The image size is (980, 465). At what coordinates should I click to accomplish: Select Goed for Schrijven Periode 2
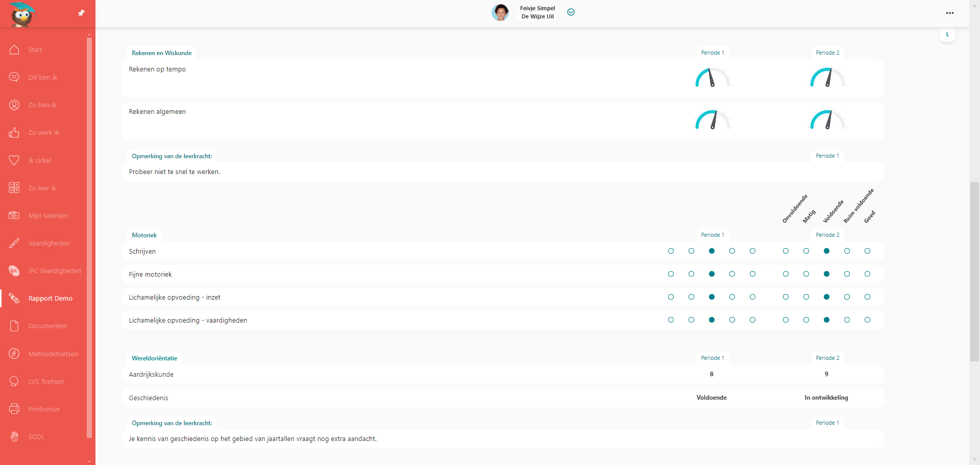click(867, 251)
